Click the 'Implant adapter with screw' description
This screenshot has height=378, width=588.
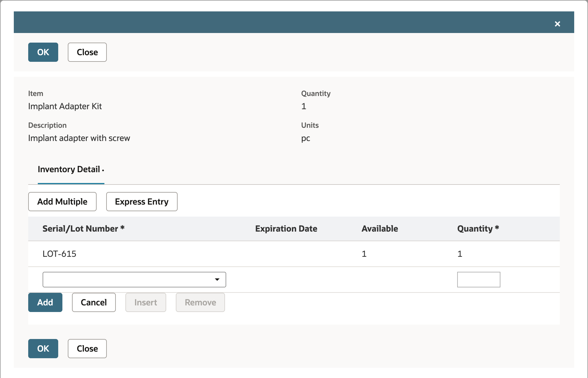pos(79,138)
